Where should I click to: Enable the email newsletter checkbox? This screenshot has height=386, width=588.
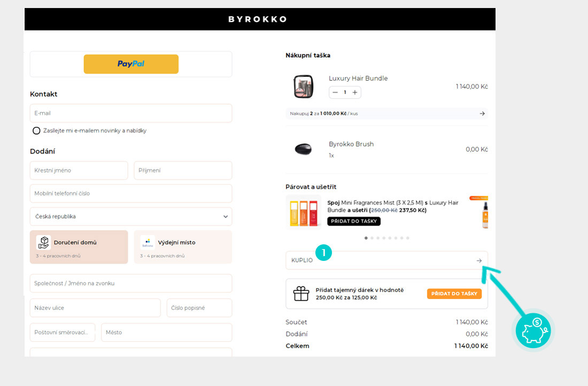pyautogui.click(x=36, y=131)
